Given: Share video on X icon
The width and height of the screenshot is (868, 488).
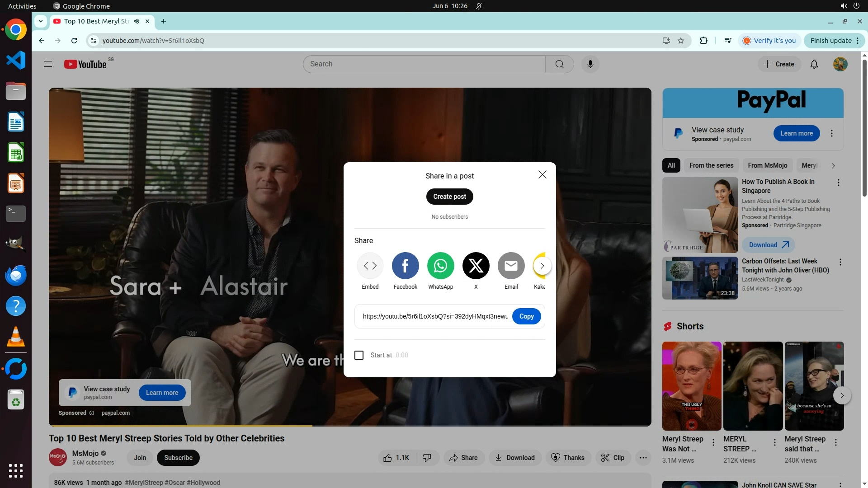Looking at the screenshot, I should tap(476, 266).
